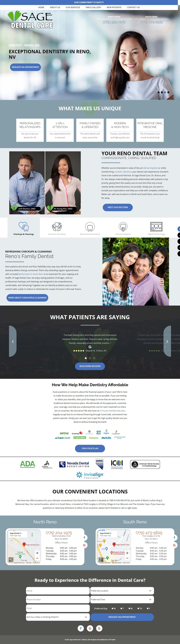
Task: Open North Reno Google review icon
Action: tap(84, 545)
